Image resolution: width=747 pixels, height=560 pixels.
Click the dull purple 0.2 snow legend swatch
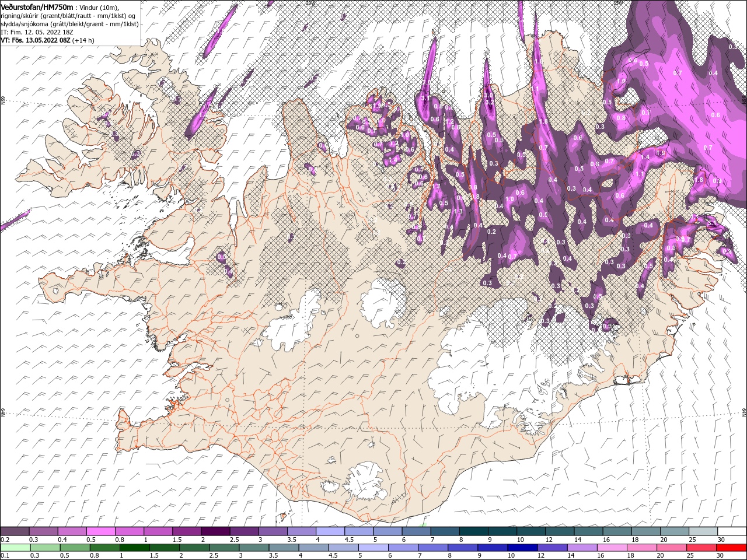(x=15, y=531)
